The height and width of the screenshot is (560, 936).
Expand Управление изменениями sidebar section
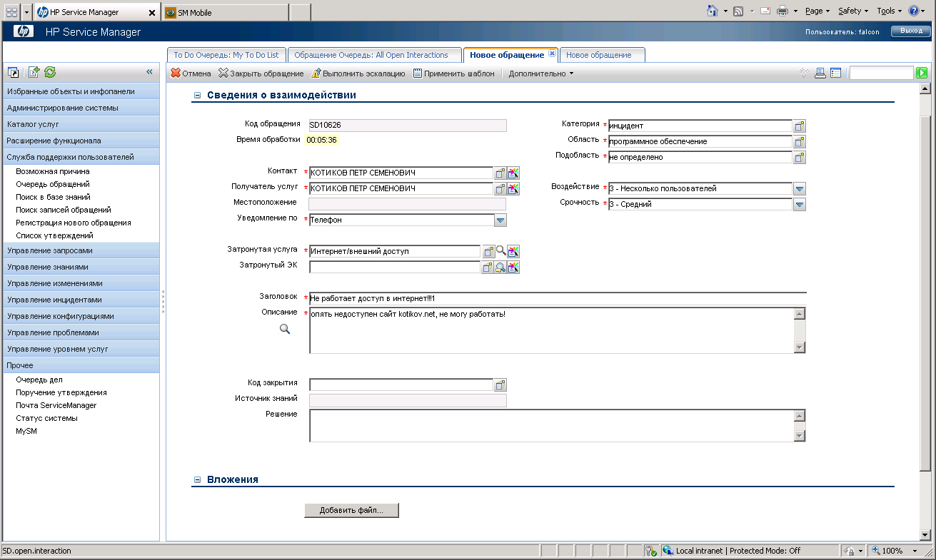[x=81, y=283]
